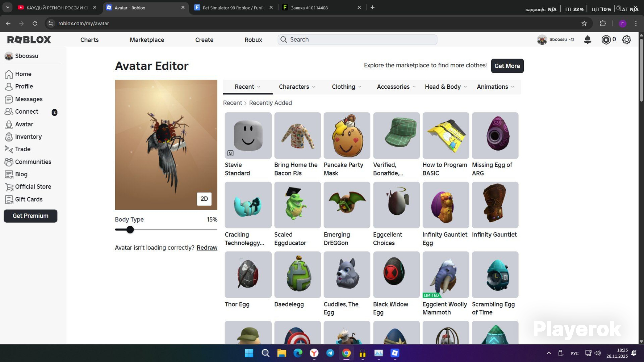This screenshot has height=362, width=644.
Task: Click the Recent breadcrumb link
Action: [x=233, y=103]
